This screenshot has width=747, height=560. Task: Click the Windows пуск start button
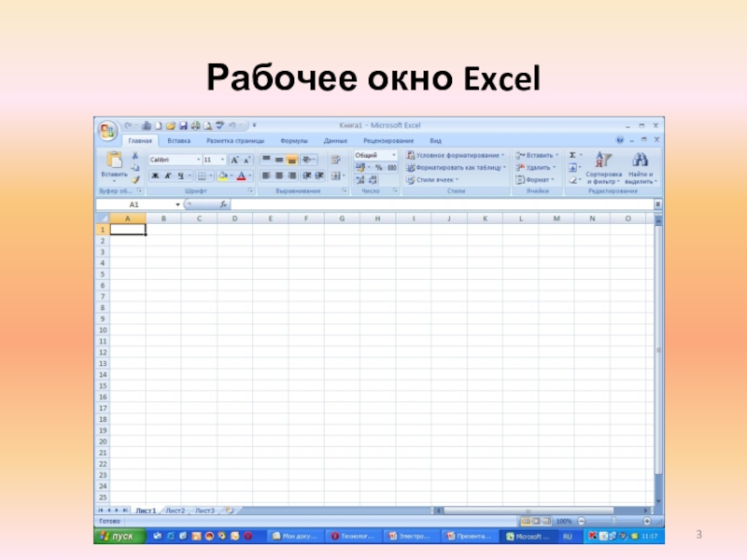pos(120,536)
